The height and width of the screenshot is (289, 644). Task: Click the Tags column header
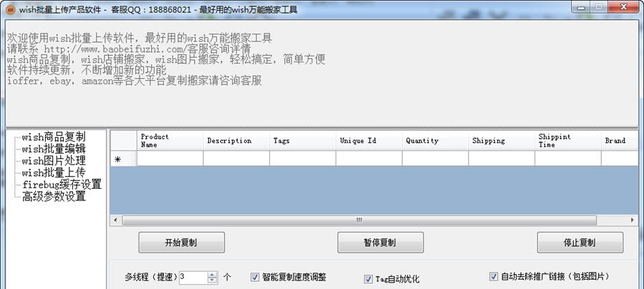[x=303, y=140]
